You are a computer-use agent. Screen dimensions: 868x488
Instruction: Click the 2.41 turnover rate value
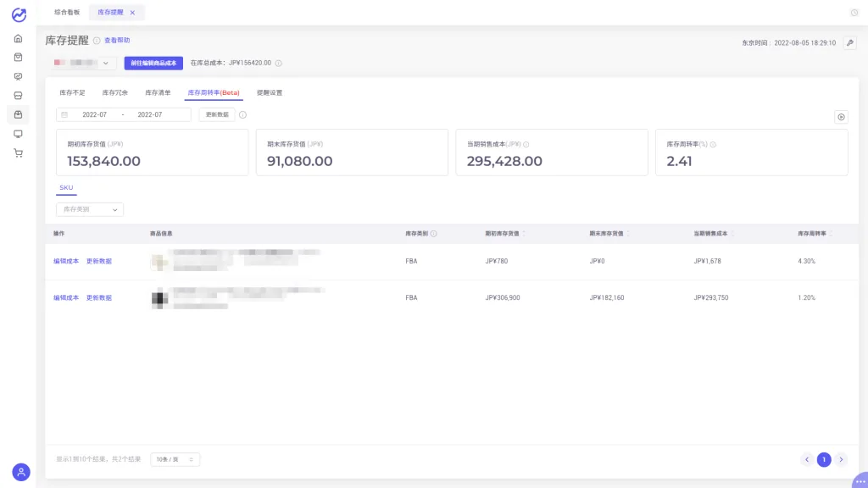679,161
